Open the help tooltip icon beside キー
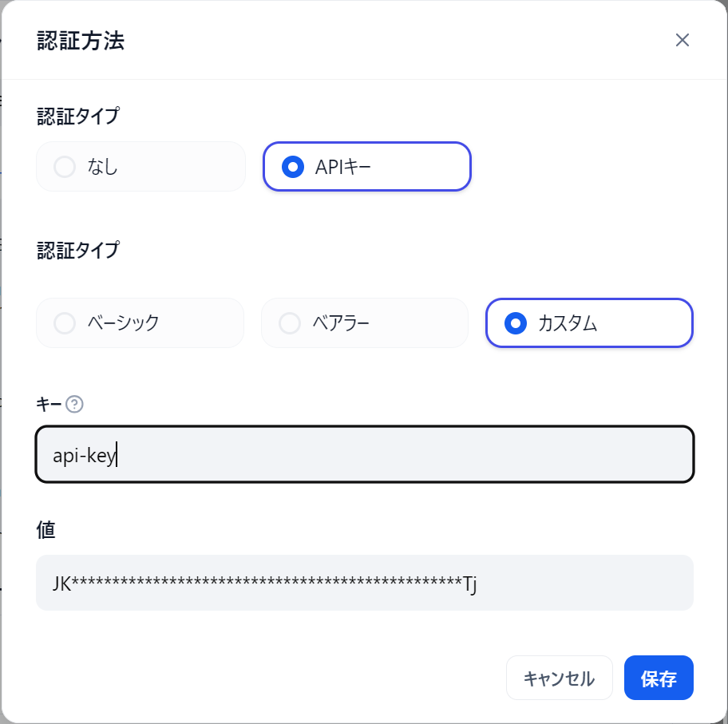 point(74,404)
